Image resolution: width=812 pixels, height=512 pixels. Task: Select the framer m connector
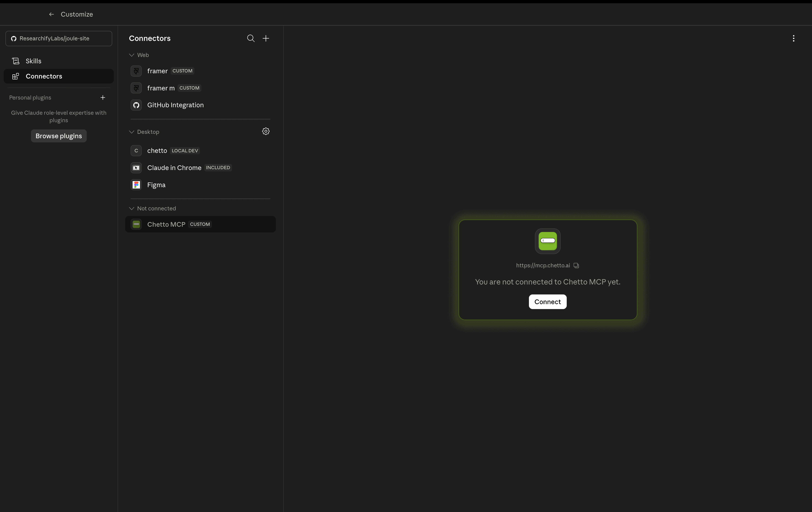tap(200, 88)
